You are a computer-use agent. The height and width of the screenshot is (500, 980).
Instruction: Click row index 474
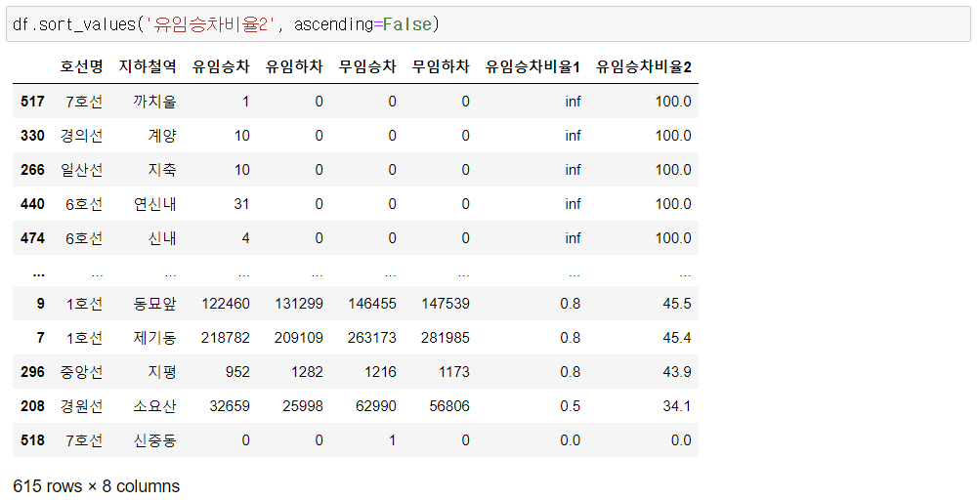[x=32, y=238]
